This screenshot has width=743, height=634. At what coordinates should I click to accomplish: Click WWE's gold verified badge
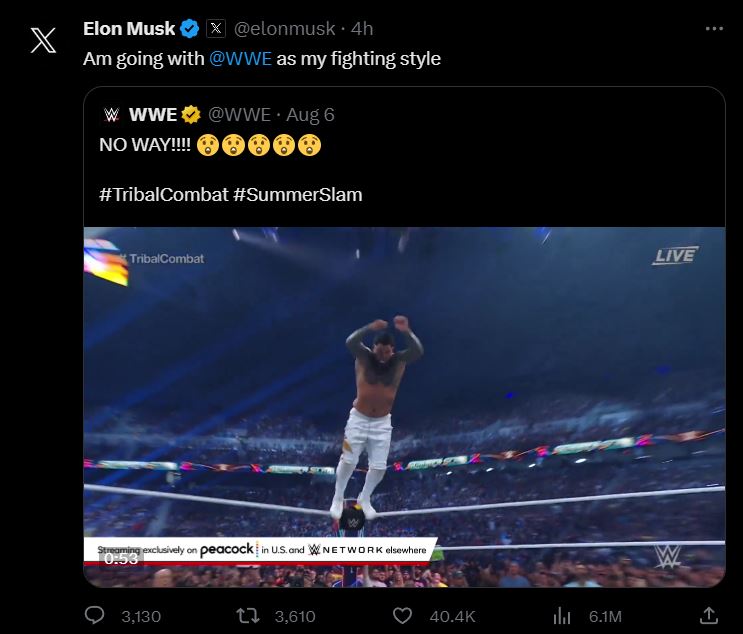pos(192,115)
